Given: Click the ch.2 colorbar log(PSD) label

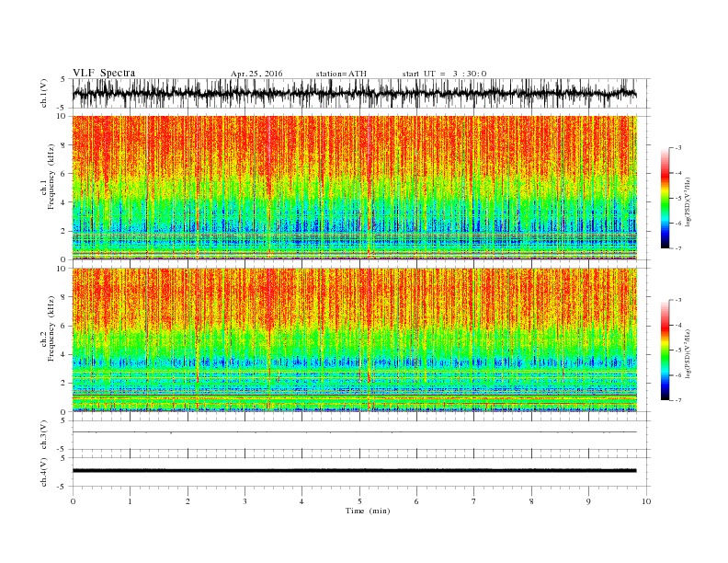Looking at the screenshot, I should (688, 353).
